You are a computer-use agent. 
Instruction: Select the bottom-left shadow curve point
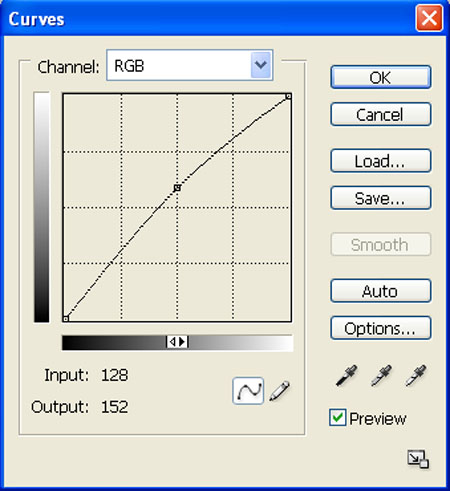pyautogui.click(x=66, y=319)
